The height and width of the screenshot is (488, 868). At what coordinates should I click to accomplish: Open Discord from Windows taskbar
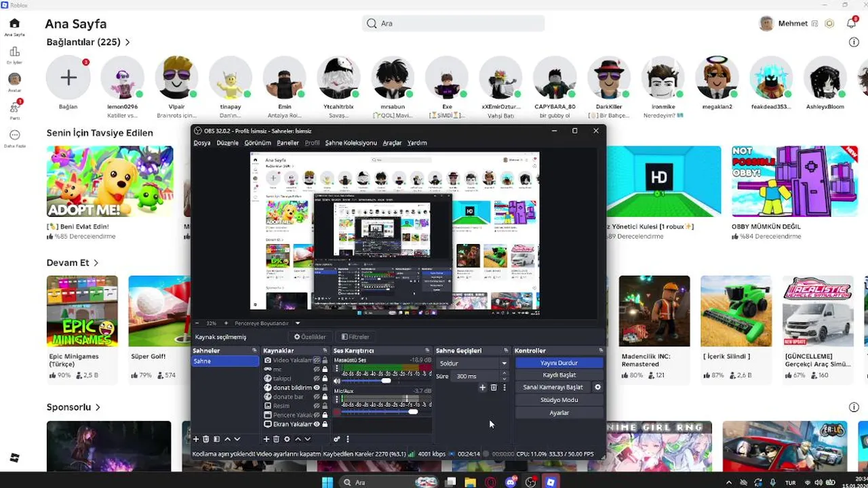[511, 482]
